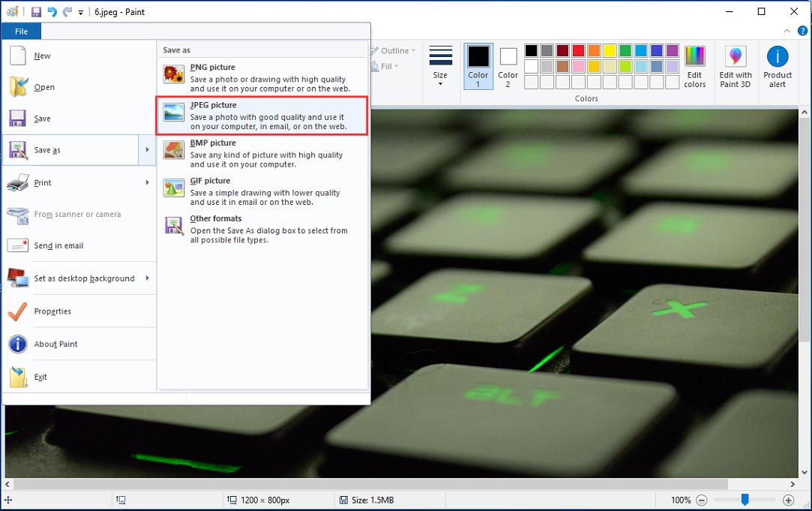Click the zoom slider handle
This screenshot has width=812, height=511.
(x=745, y=500)
